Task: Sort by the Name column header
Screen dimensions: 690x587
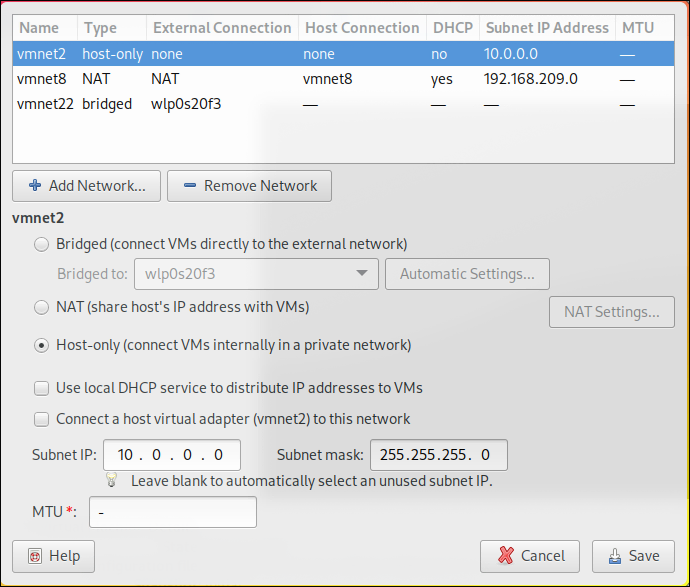Action: click(x=39, y=28)
